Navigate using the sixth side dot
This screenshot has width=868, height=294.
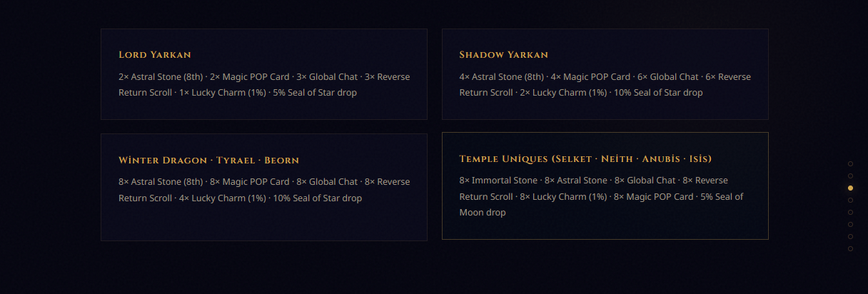[850, 225]
